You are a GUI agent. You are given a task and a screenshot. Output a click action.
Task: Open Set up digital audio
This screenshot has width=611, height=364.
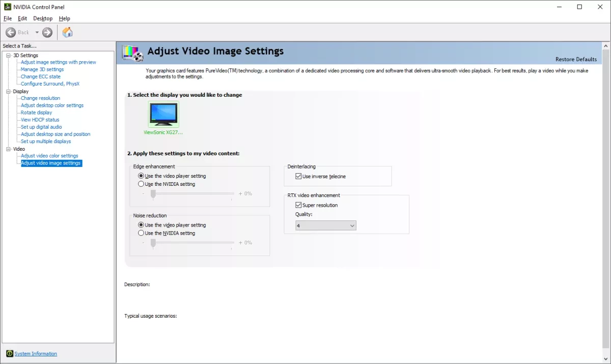(x=41, y=127)
